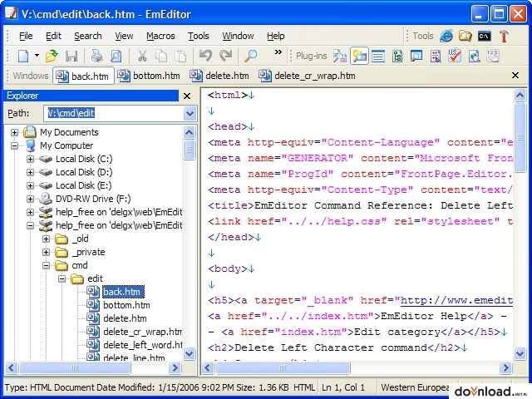Image resolution: width=532 pixels, height=399 pixels.
Task: Toggle the Explorer plug-in icon
Action: (359, 56)
